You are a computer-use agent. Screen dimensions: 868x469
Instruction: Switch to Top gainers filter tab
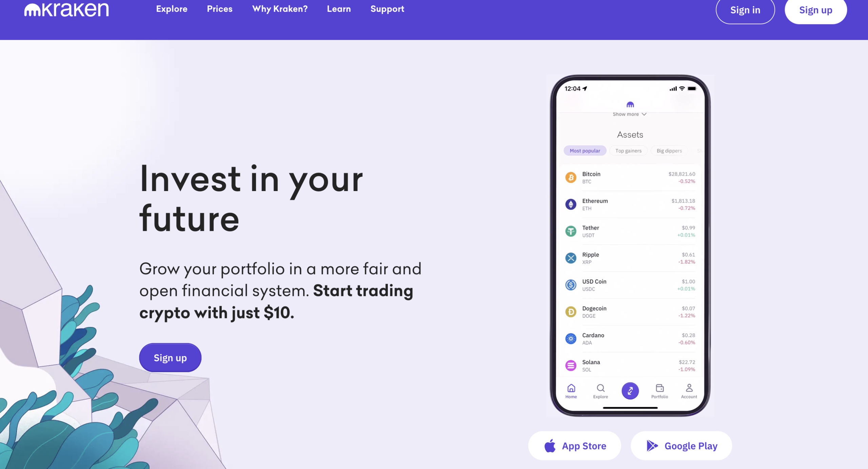point(628,151)
